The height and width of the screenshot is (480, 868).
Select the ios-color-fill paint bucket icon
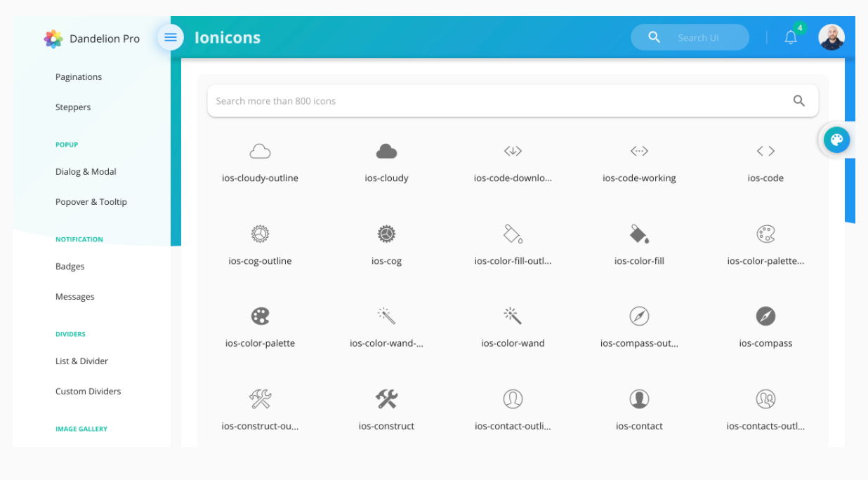click(639, 234)
